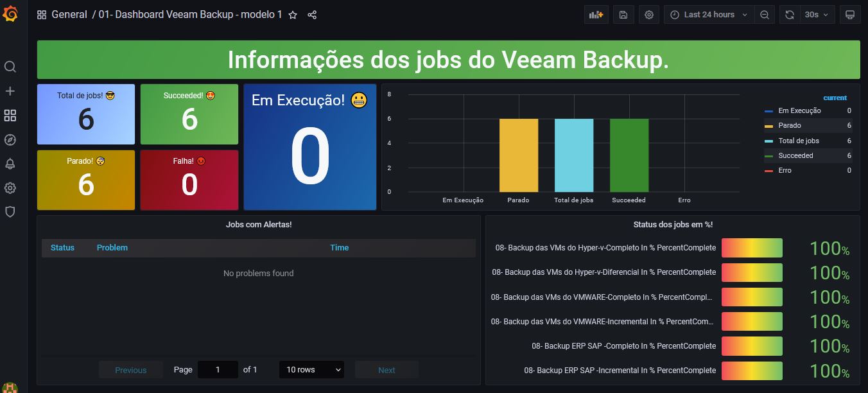Toggle the Total de jobs legend series
The height and width of the screenshot is (393, 868).
tap(799, 141)
